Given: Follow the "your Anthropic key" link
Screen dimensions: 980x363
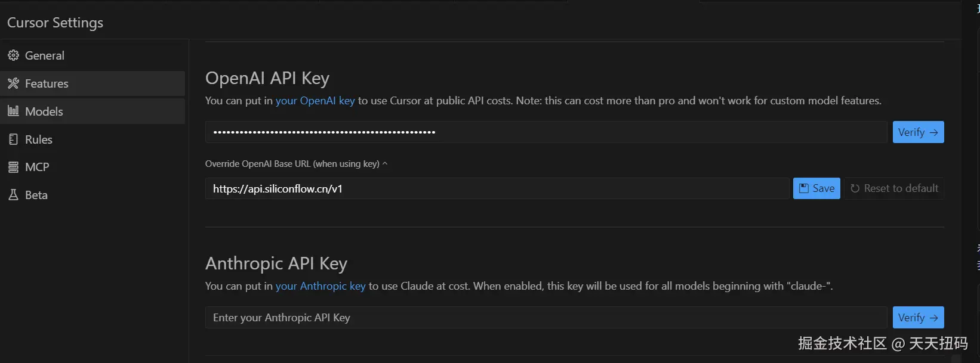Looking at the screenshot, I should pyautogui.click(x=320, y=286).
